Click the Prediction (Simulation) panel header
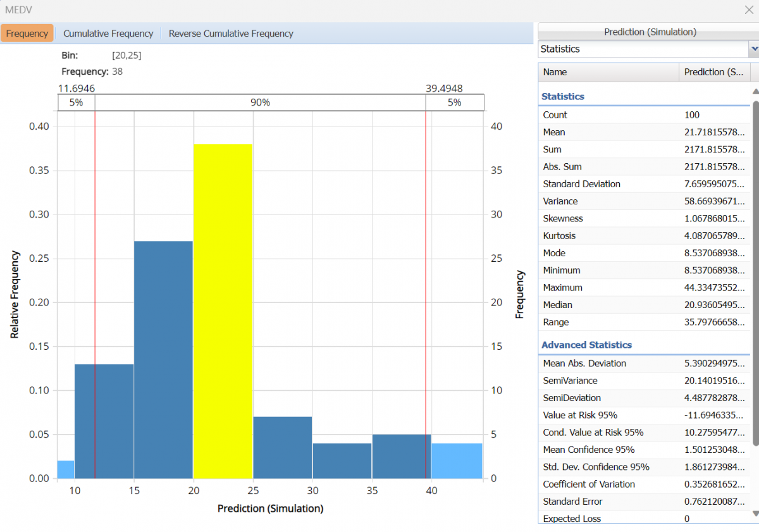 pyautogui.click(x=650, y=32)
